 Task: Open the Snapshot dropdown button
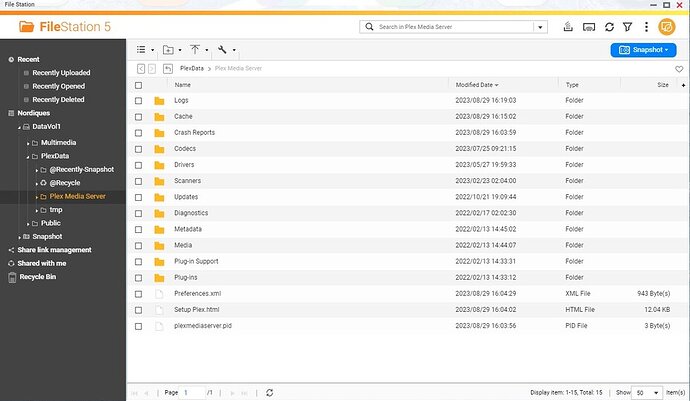[643, 50]
